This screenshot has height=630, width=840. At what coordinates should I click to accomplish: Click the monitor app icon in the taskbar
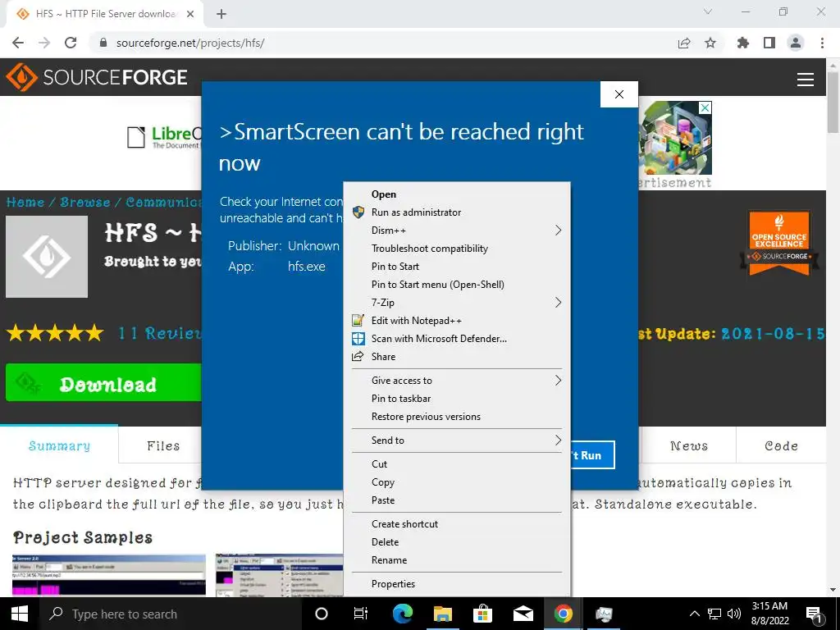click(604, 614)
